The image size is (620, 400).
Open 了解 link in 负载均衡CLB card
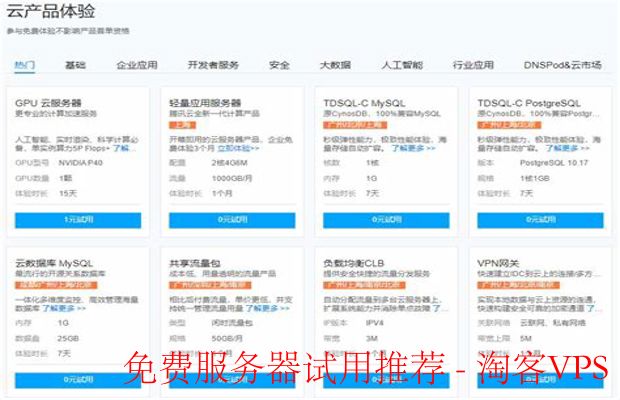pyautogui.click(x=439, y=308)
